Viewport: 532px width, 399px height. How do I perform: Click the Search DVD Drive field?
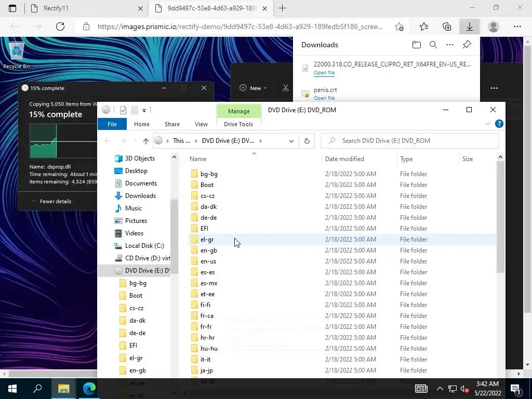[410, 141]
